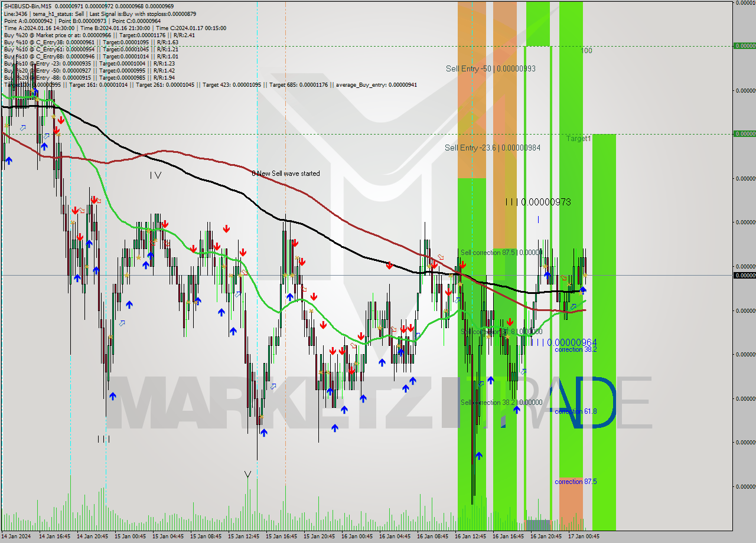This screenshot has width=756, height=543.
Task: Select the 'Buy %10 @ C_Entry88' line
Action: click(91, 56)
